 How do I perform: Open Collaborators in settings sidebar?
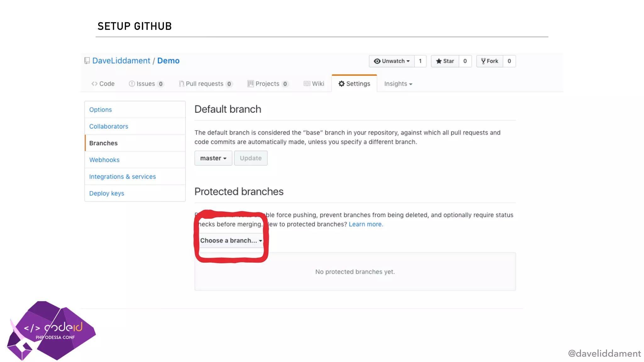[x=135, y=126]
